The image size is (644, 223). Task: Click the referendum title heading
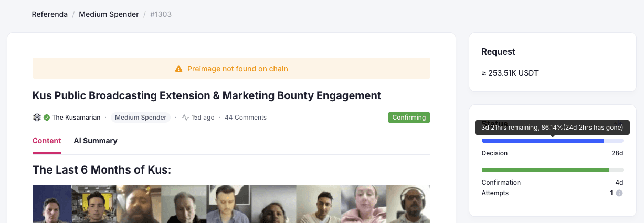(x=207, y=95)
